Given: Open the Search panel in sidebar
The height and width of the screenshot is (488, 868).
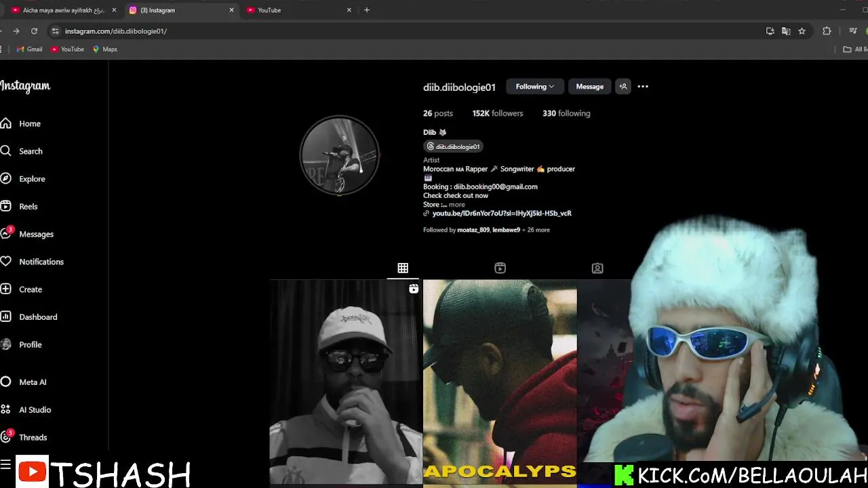Looking at the screenshot, I should (22, 151).
